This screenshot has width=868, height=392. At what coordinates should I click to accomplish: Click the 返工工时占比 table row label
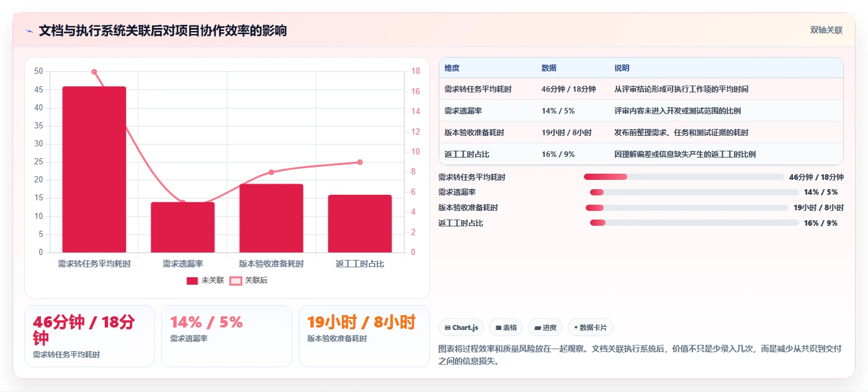point(467,154)
